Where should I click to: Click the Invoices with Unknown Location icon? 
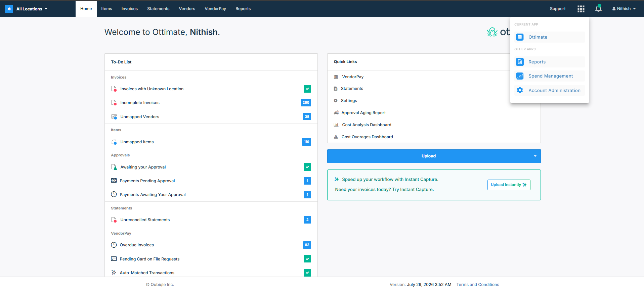(114, 89)
